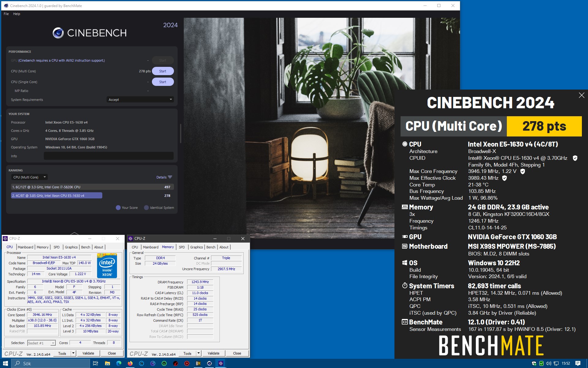Click the Core Speed value 3946.16 MHz

(42, 315)
